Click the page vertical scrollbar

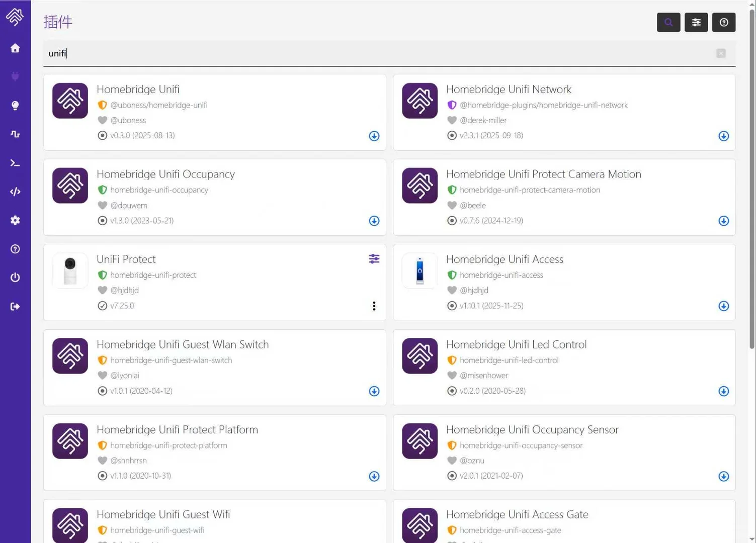(x=752, y=178)
